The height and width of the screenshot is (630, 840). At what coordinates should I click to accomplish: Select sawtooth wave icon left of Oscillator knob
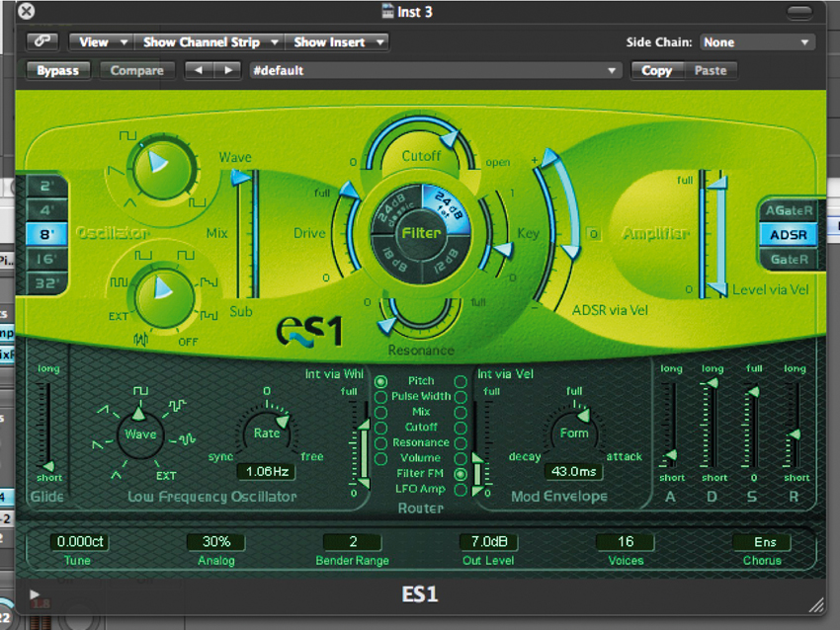[115, 171]
